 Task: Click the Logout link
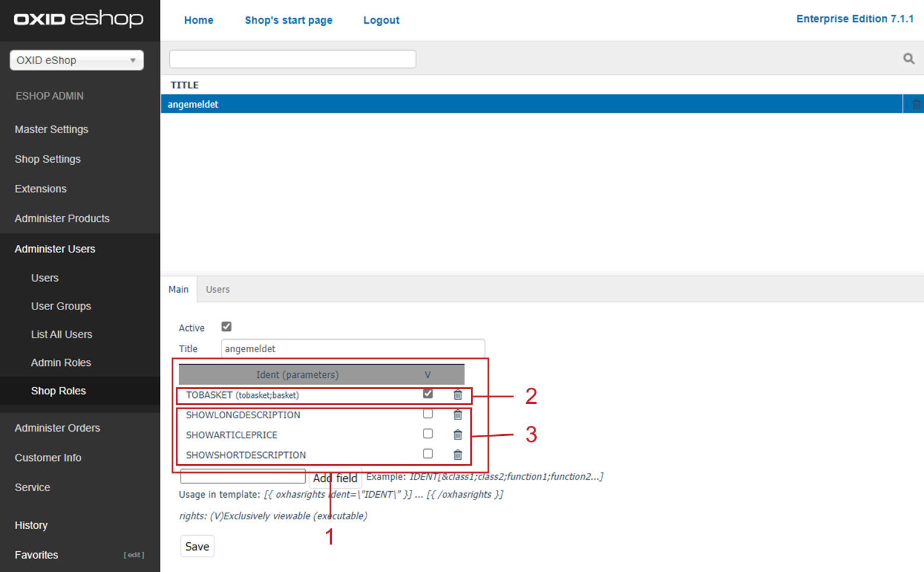[x=381, y=20]
